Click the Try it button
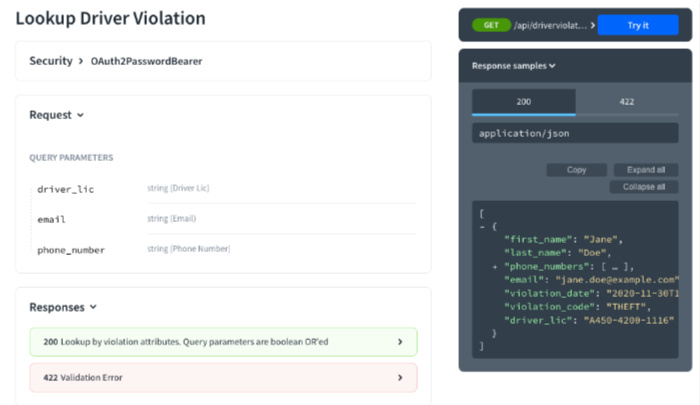Viewport: 700px width, 405px height. (x=637, y=25)
